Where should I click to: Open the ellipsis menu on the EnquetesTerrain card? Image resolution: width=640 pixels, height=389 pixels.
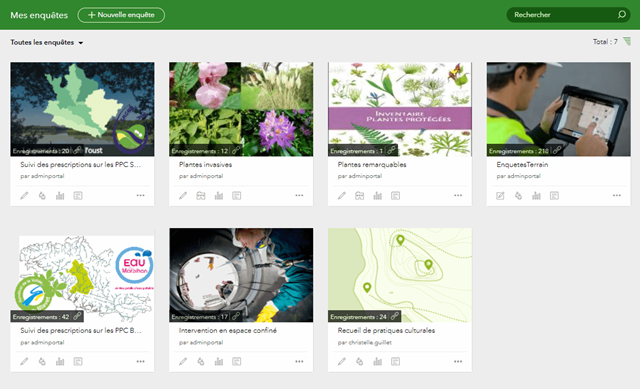tap(617, 196)
